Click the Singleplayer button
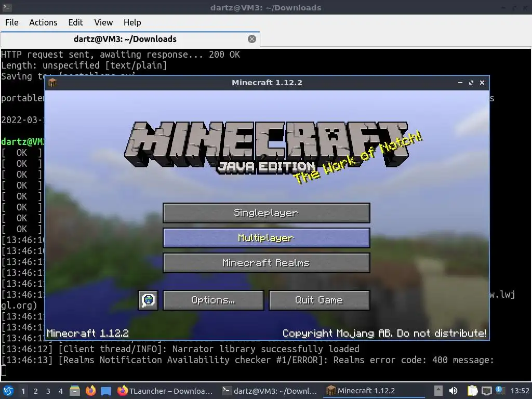This screenshot has height=399, width=532. click(x=267, y=212)
